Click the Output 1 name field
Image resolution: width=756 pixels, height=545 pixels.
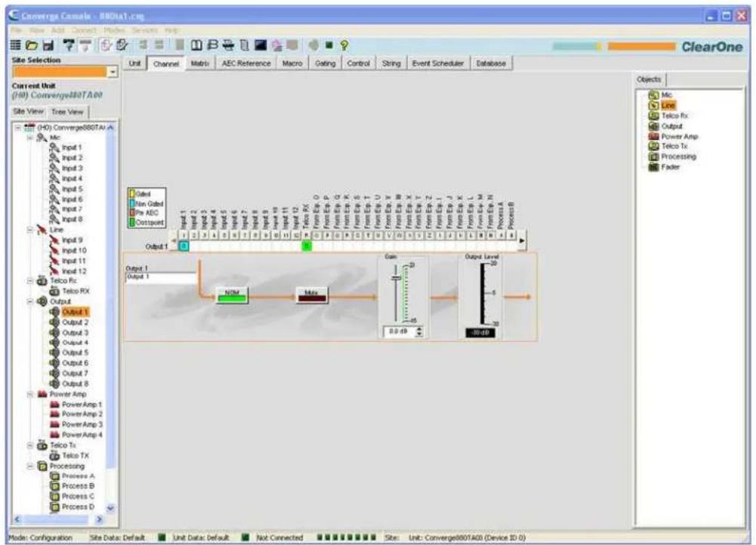tap(161, 277)
